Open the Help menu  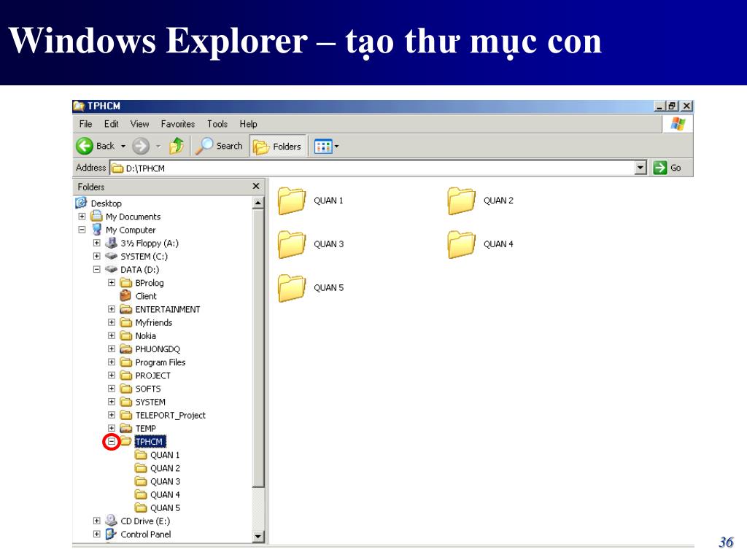point(248,124)
